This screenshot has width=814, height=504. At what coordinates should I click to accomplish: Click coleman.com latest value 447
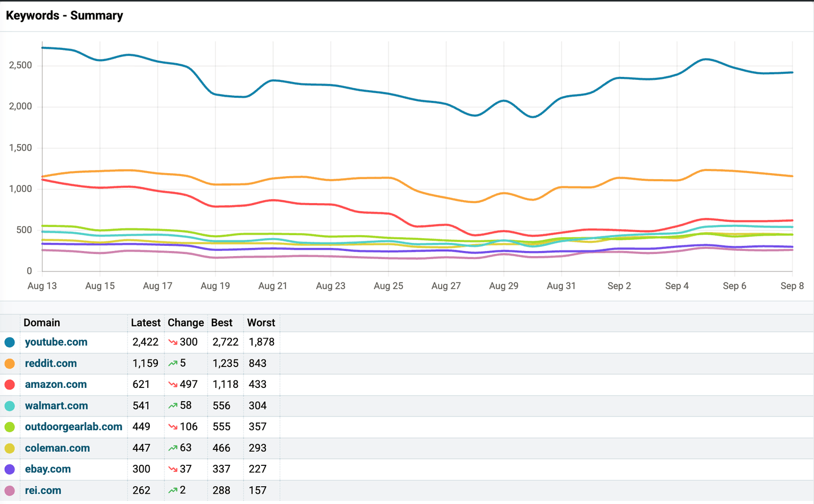click(141, 448)
